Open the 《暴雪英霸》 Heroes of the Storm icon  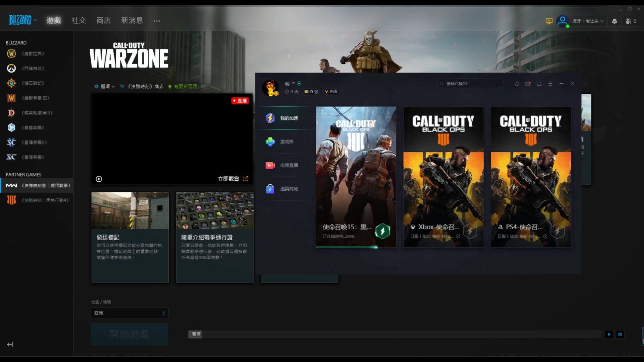11,127
